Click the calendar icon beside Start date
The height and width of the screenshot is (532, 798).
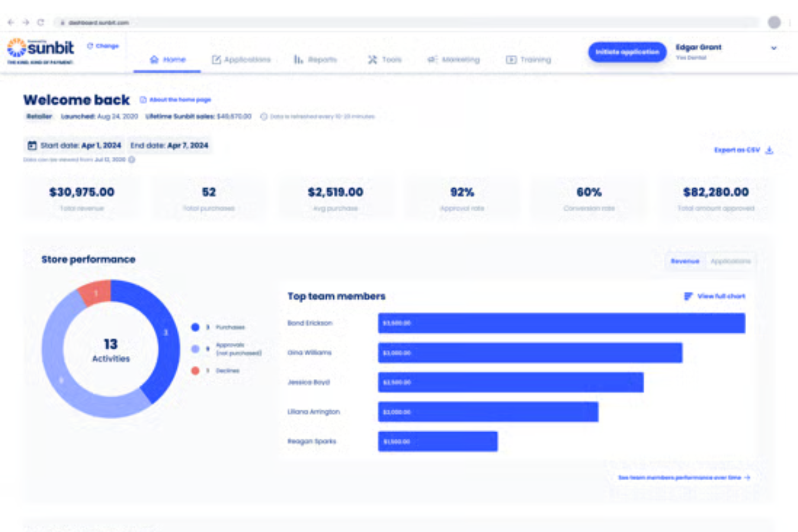point(31,146)
